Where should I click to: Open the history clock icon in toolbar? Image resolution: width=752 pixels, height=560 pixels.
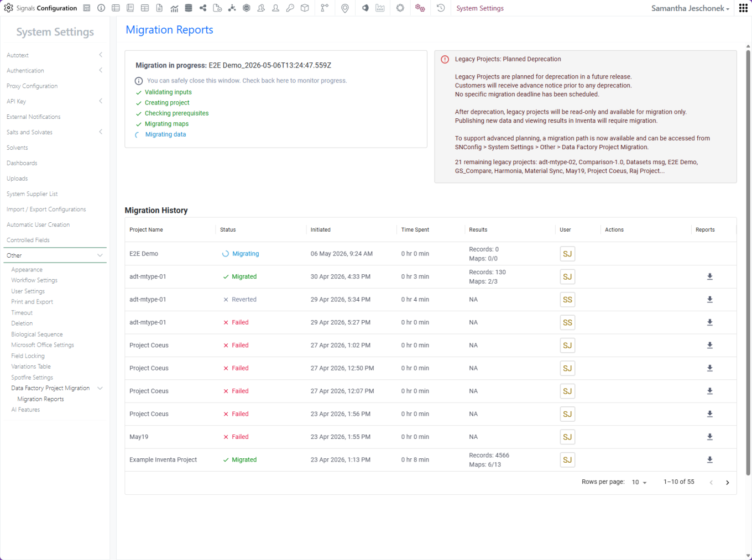click(441, 8)
